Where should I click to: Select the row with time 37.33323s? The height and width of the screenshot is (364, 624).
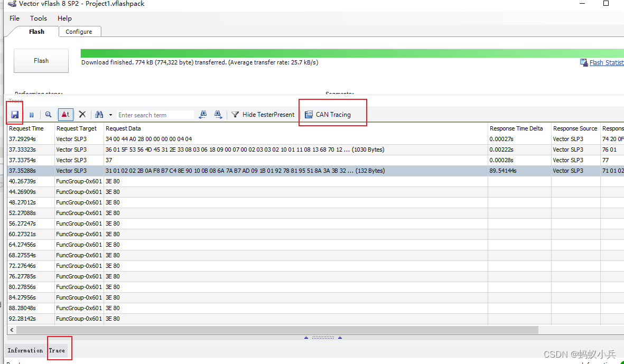[315, 150]
